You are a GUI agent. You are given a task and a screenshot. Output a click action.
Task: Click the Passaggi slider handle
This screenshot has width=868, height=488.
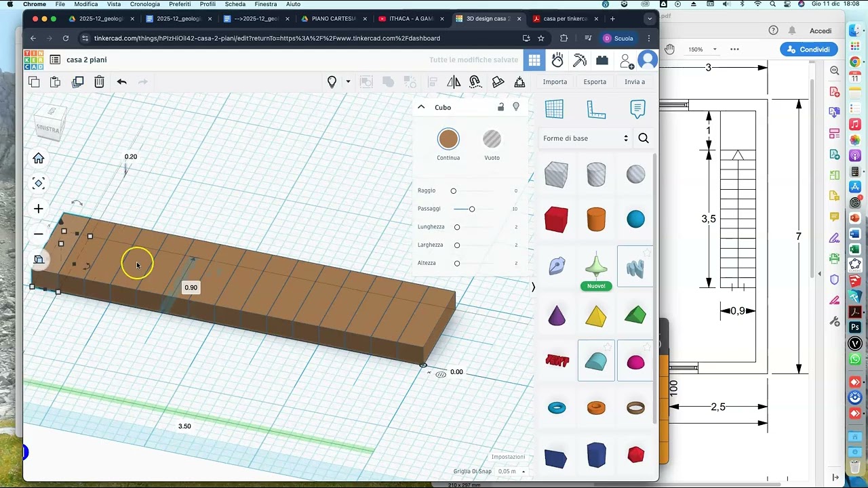(x=472, y=209)
